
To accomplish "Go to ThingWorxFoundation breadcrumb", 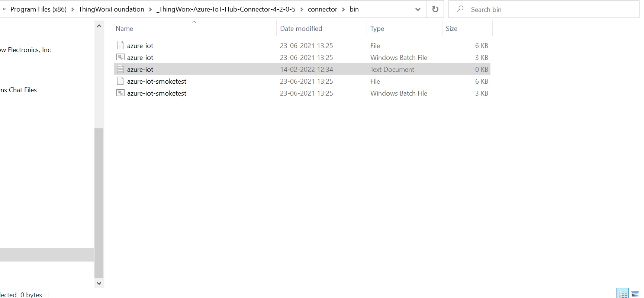I will (111, 9).
